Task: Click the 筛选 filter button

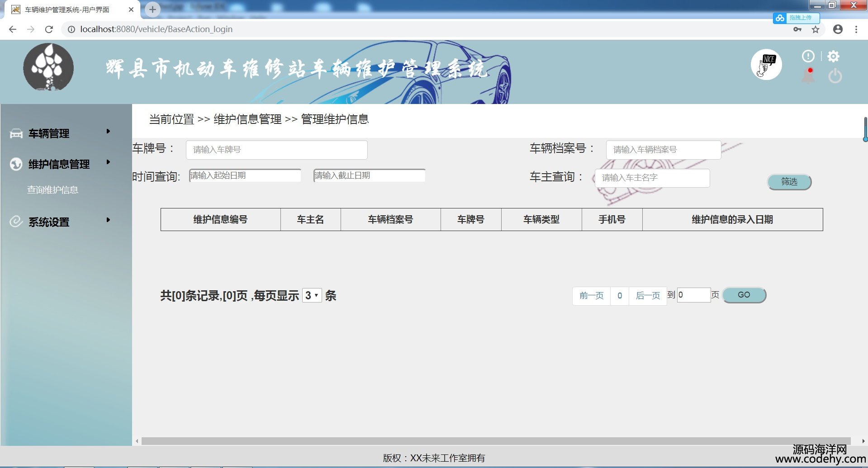Action: point(789,182)
